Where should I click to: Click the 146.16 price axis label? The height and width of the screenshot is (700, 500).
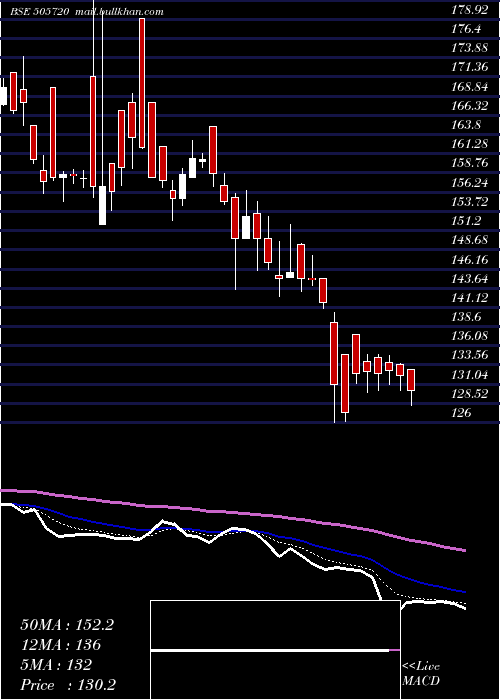pyautogui.click(x=470, y=259)
